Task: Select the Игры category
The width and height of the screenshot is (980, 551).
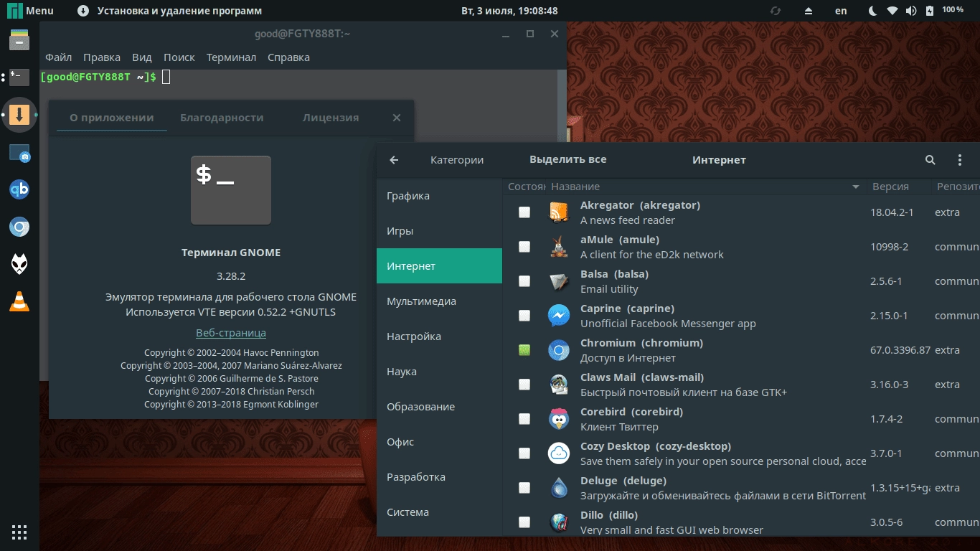Action: pyautogui.click(x=439, y=231)
